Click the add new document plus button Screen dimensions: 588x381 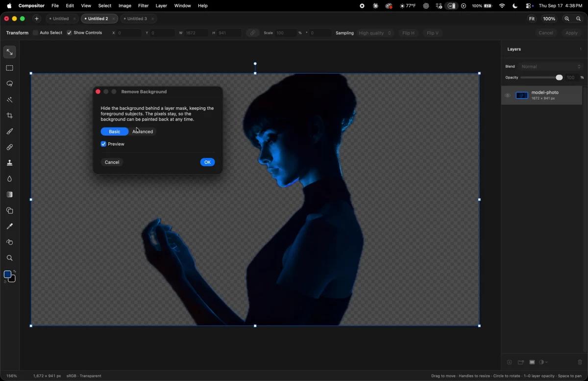37,19
